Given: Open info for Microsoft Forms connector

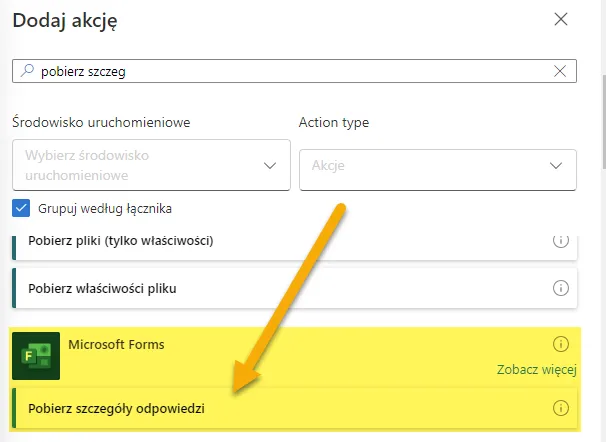Looking at the screenshot, I should click(560, 344).
